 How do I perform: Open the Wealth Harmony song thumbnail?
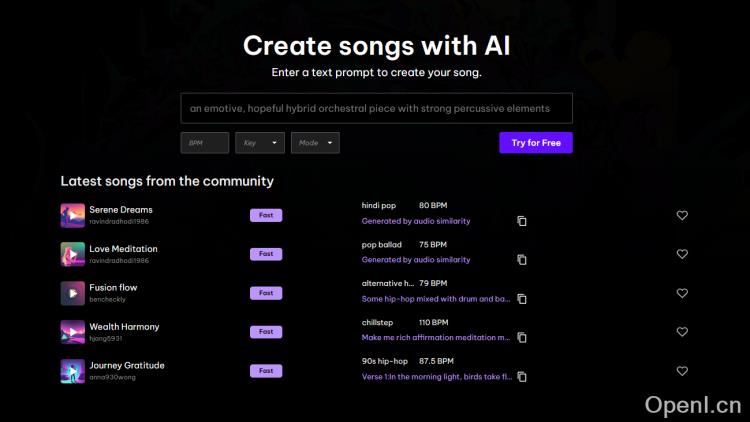tap(72, 332)
